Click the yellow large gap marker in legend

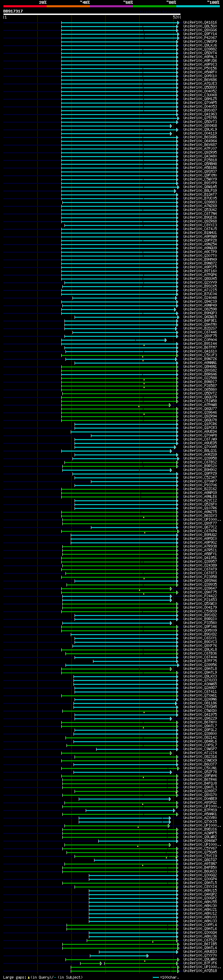coord(29,977)
